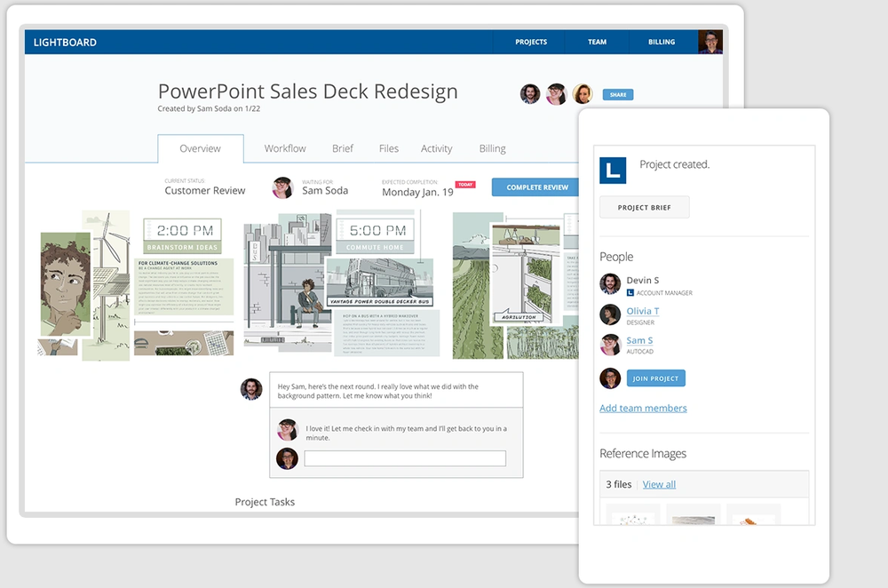Click Sam S's avatar in People

[610, 345]
